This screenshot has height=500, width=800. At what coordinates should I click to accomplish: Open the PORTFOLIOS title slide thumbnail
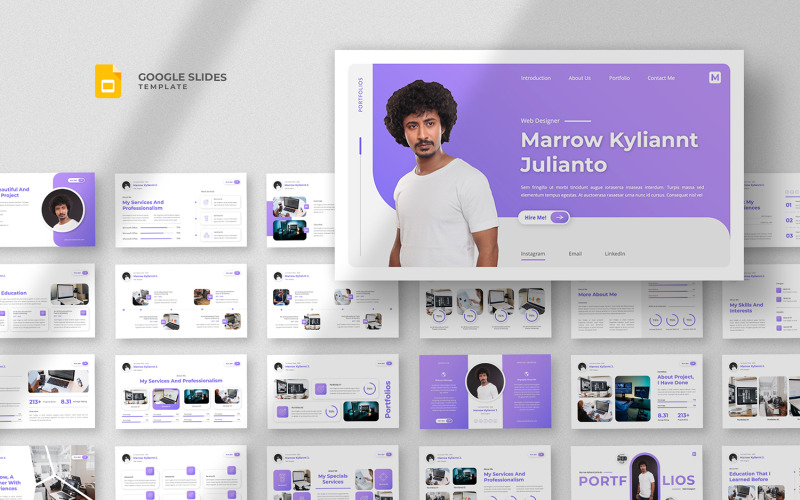click(x=637, y=473)
